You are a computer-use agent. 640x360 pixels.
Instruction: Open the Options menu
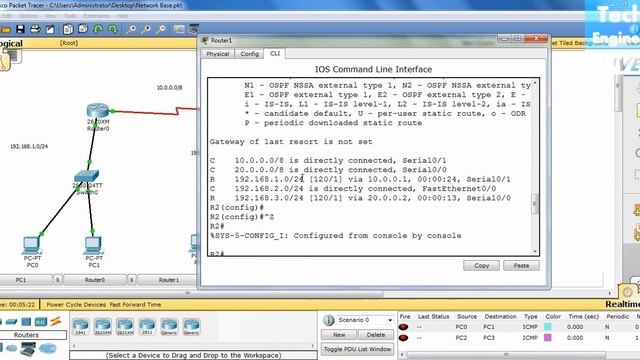tap(28, 16)
